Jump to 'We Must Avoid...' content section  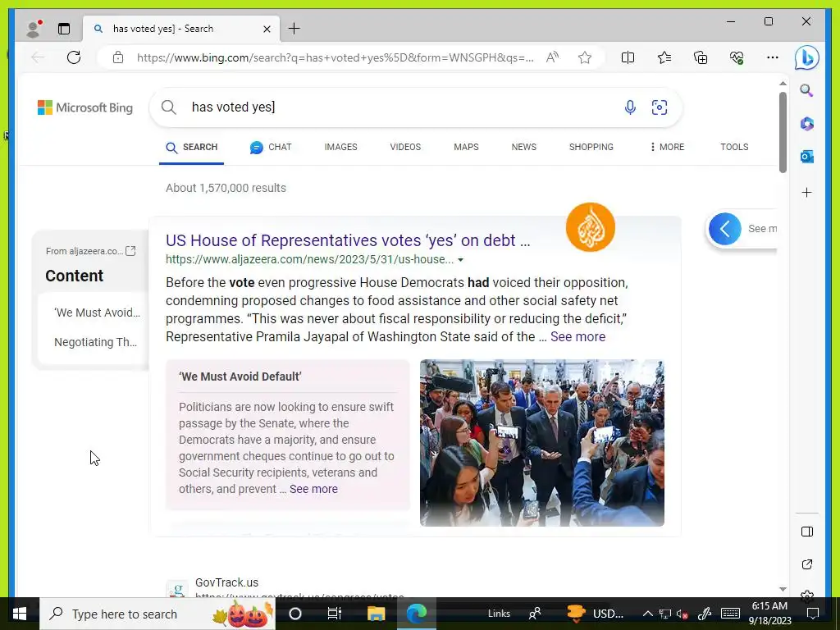[x=97, y=313]
